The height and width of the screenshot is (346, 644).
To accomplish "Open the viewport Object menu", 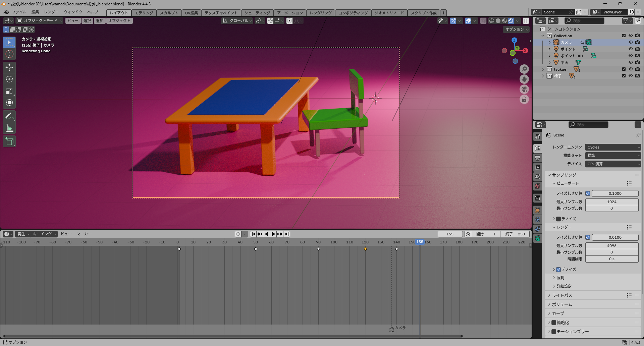I will pyautogui.click(x=119, y=21).
